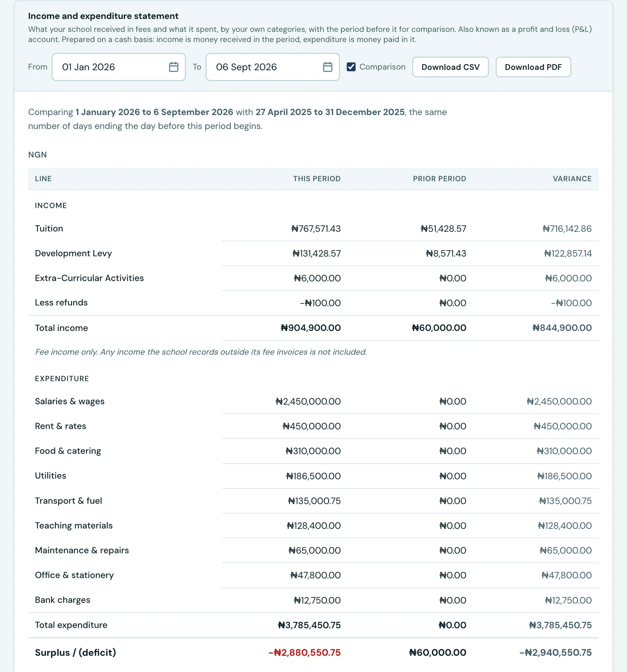Viewport: 627px width, 672px height.
Task: Click the Comparison checkbox label text
Action: [382, 67]
